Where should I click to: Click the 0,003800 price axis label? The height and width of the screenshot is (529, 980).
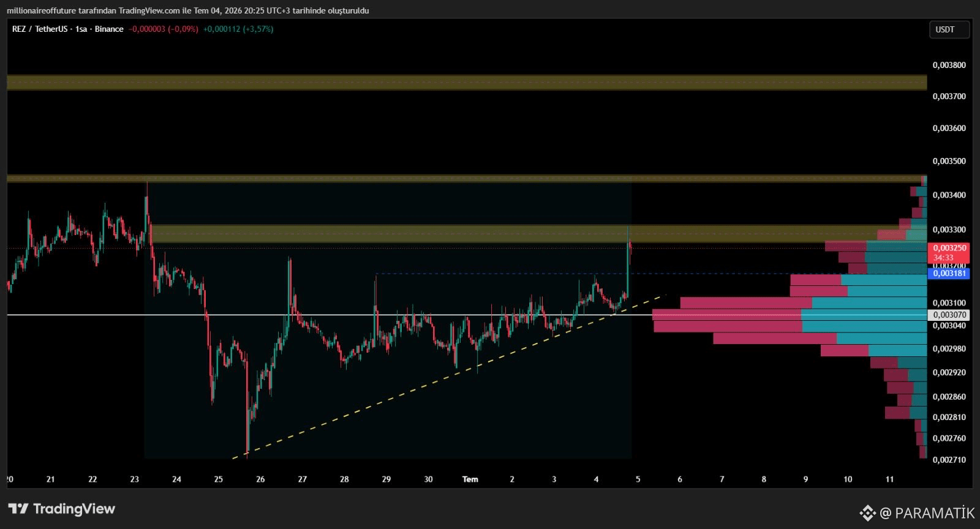pos(949,65)
